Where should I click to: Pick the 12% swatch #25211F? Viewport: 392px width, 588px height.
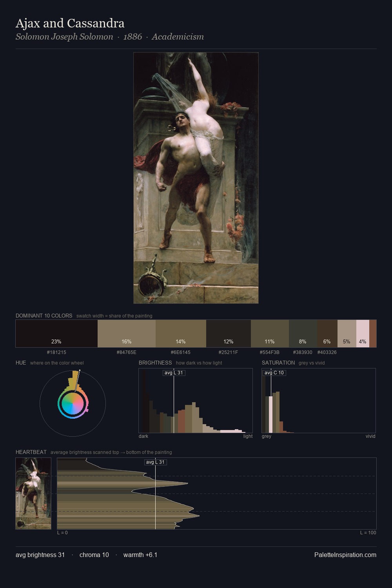229,334
